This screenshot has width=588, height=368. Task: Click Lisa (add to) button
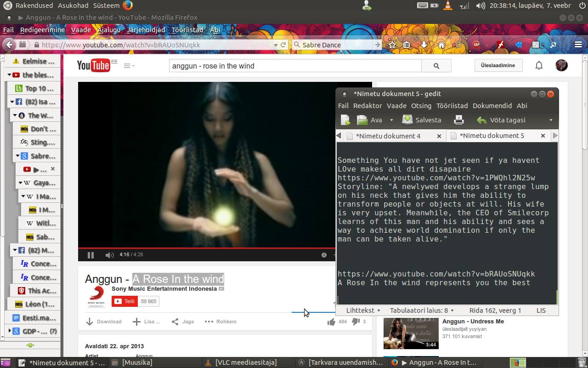146,322
